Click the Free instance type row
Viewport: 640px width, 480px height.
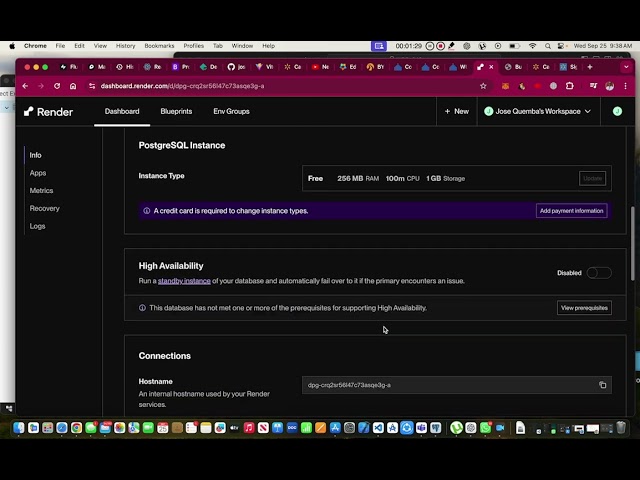click(457, 178)
